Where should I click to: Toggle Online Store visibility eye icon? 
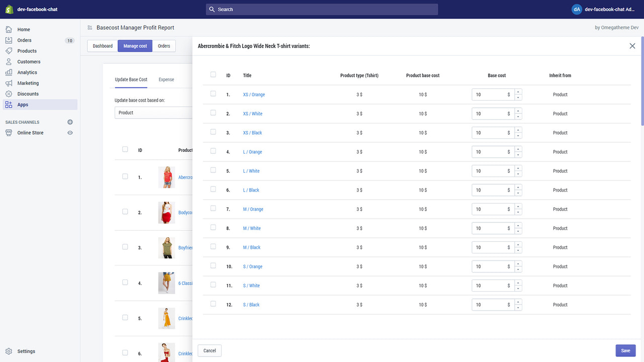point(70,132)
